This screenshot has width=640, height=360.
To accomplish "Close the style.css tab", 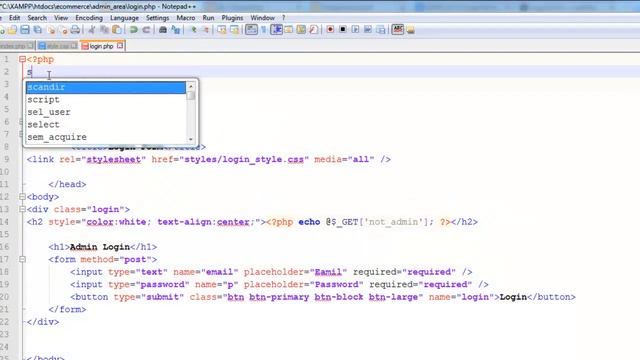I will click(x=73, y=46).
